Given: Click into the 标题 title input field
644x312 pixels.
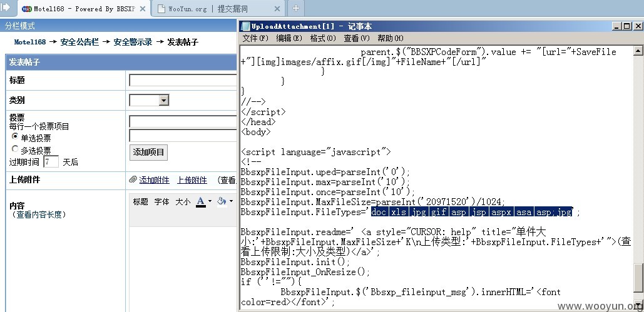Looking at the screenshot, I should pyautogui.click(x=183, y=80).
